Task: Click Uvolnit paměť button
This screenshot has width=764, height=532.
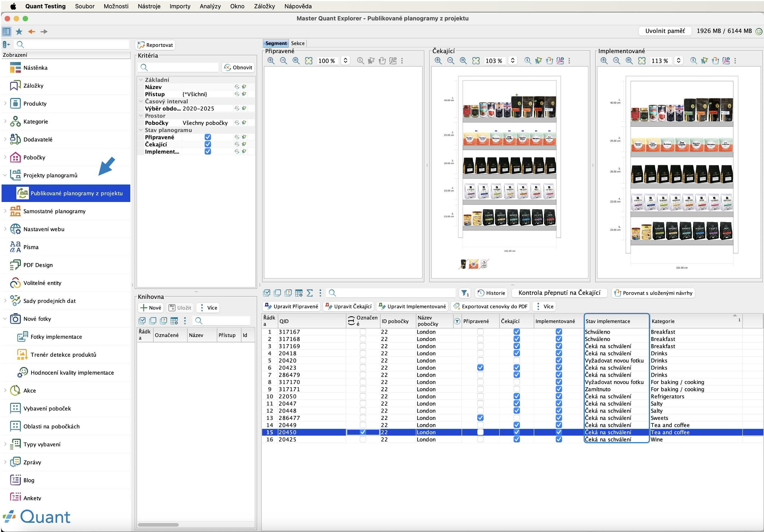Action: point(665,31)
